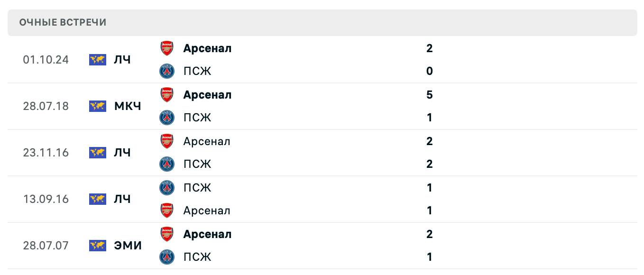
Task: Click world map icon beside ЭМИ
Action: pyautogui.click(x=98, y=246)
